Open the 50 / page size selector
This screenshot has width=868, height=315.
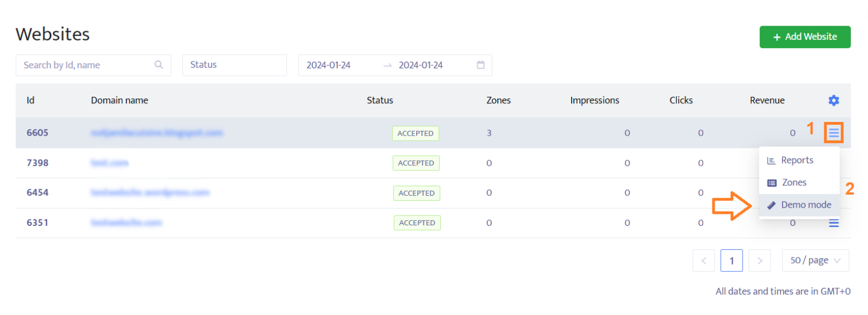[815, 261]
